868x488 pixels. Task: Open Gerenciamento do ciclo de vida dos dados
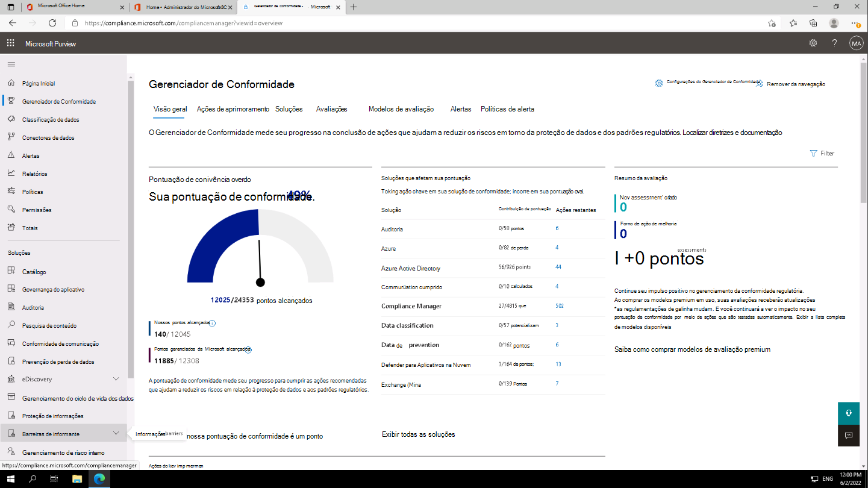point(78,398)
